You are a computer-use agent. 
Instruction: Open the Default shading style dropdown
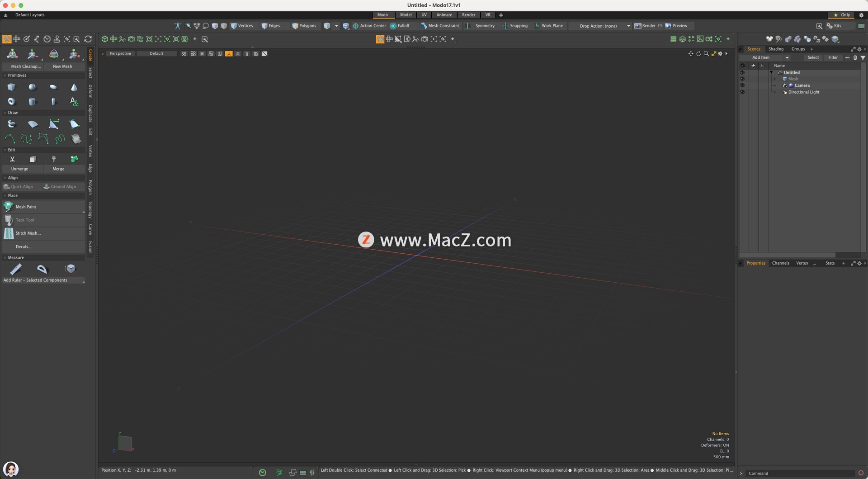click(x=156, y=54)
